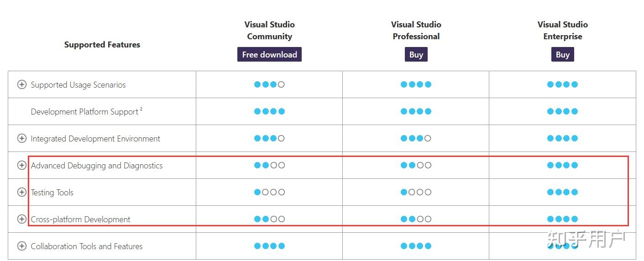The width and height of the screenshot is (644, 261).
Task: Click Professional dots for Integrated Development Environment
Action: [416, 138]
